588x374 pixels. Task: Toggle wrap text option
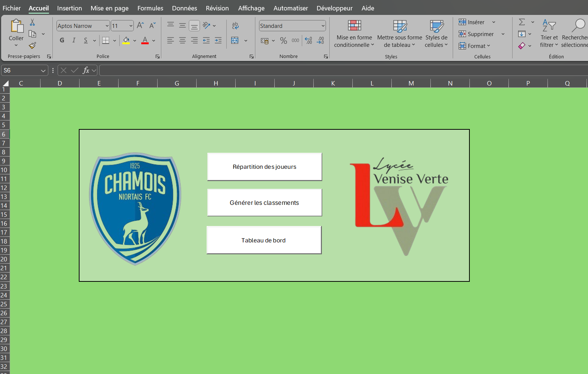point(235,25)
